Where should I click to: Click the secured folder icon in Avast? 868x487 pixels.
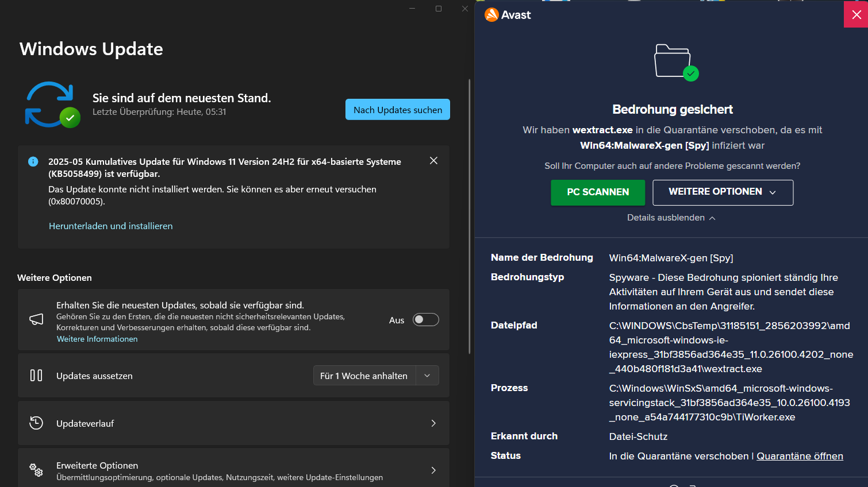point(676,63)
